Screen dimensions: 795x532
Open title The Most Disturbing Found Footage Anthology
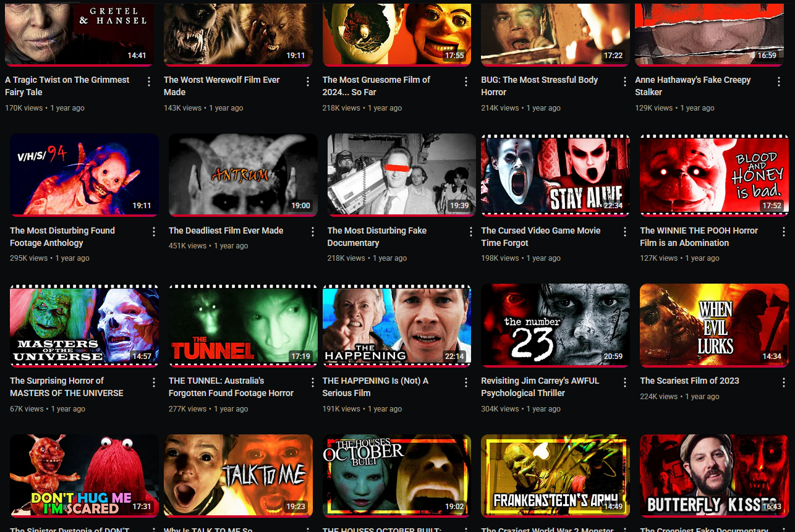pyautogui.click(x=62, y=237)
